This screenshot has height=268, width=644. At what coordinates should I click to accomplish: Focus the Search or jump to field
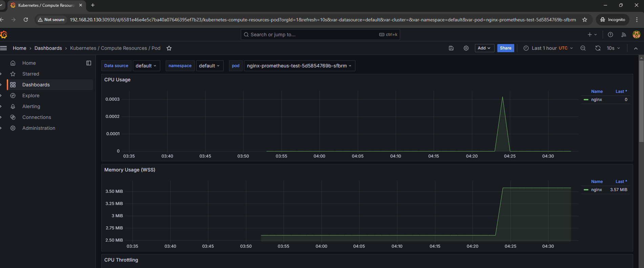320,35
